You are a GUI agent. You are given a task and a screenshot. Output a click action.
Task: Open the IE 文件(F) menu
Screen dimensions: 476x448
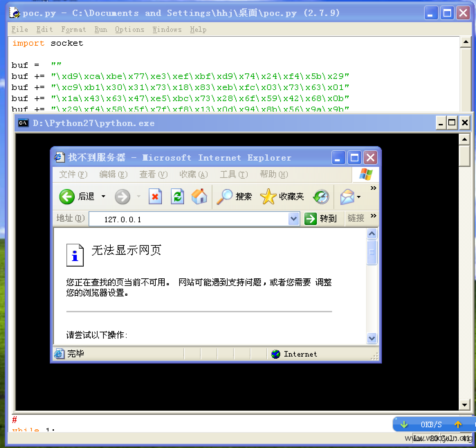click(73, 174)
